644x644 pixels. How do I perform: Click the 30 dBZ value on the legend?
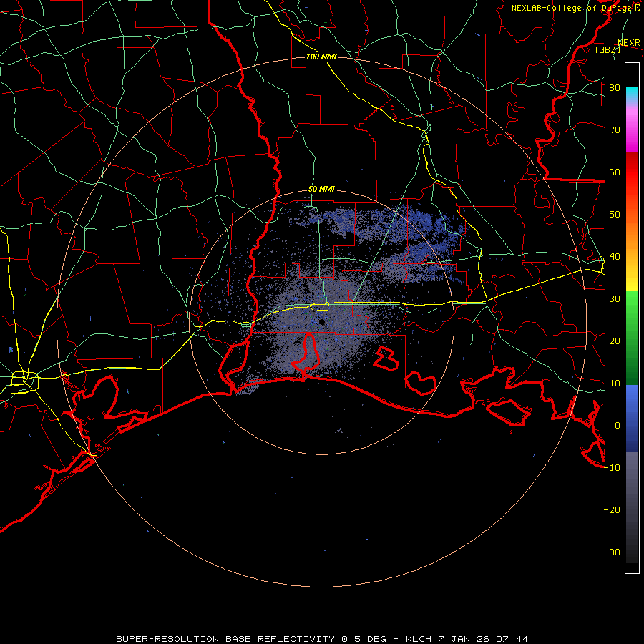(615, 298)
